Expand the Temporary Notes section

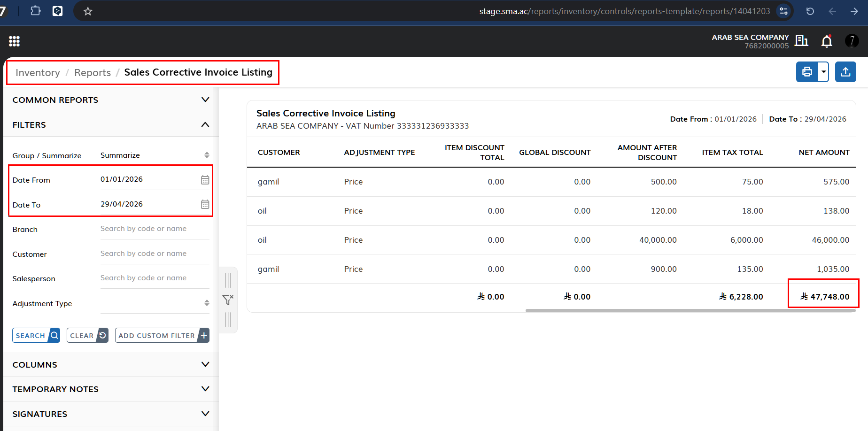tap(111, 389)
